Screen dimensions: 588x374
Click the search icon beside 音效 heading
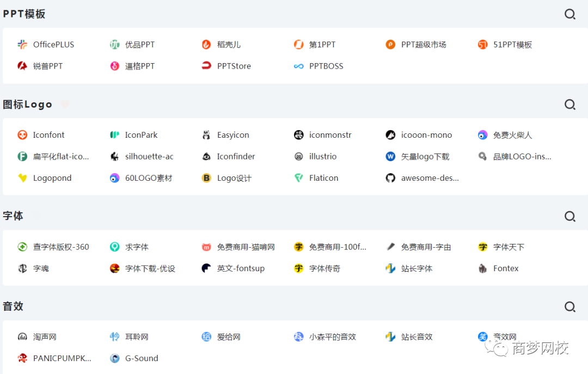tap(570, 307)
